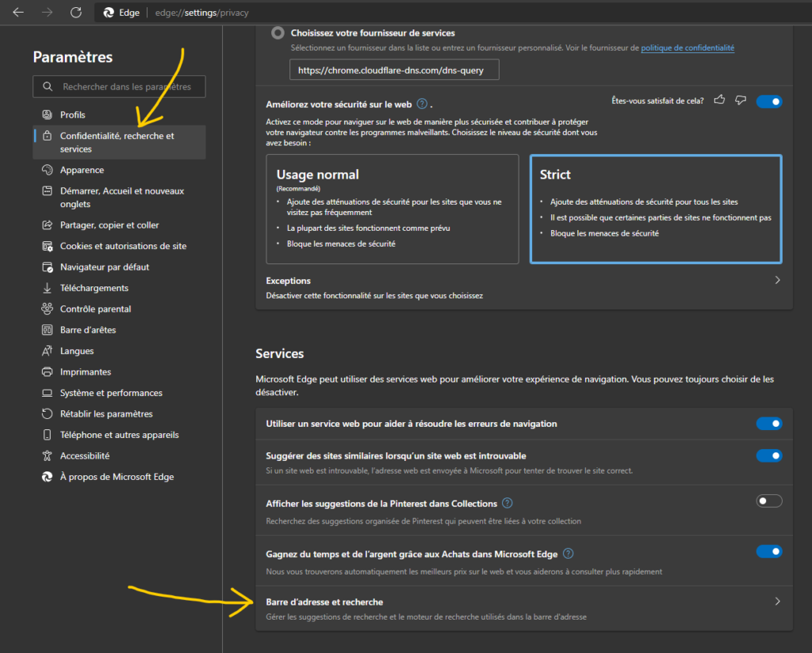Image resolution: width=812 pixels, height=653 pixels.
Task: Click the lock icon beside Confidentialité
Action: pyautogui.click(x=47, y=136)
